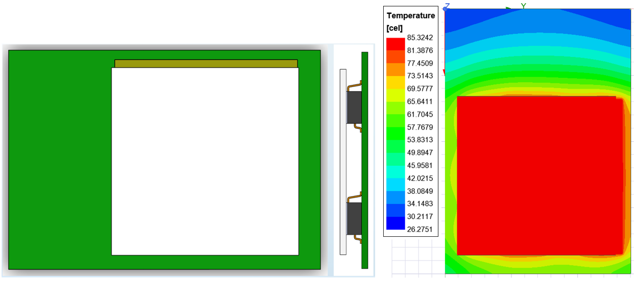Screen dimensions: 644x283
Task: Click the red X axis arrow
Action: click(444, 72)
